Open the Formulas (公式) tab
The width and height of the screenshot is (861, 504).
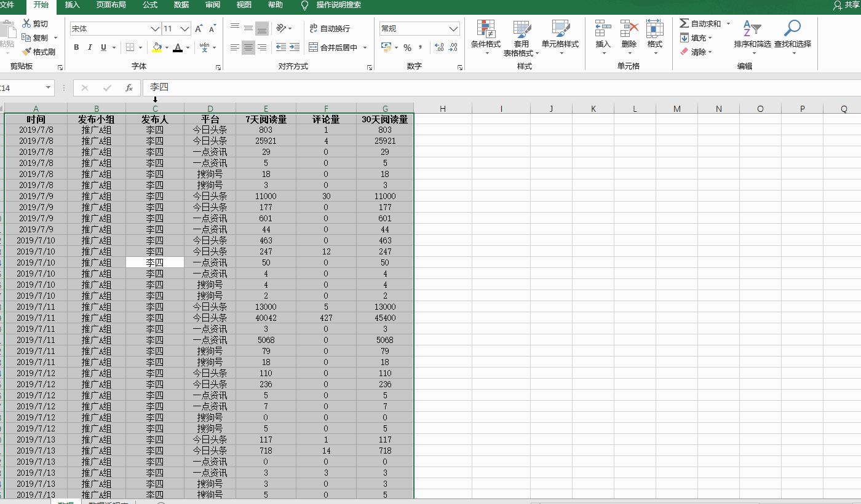[150, 5]
